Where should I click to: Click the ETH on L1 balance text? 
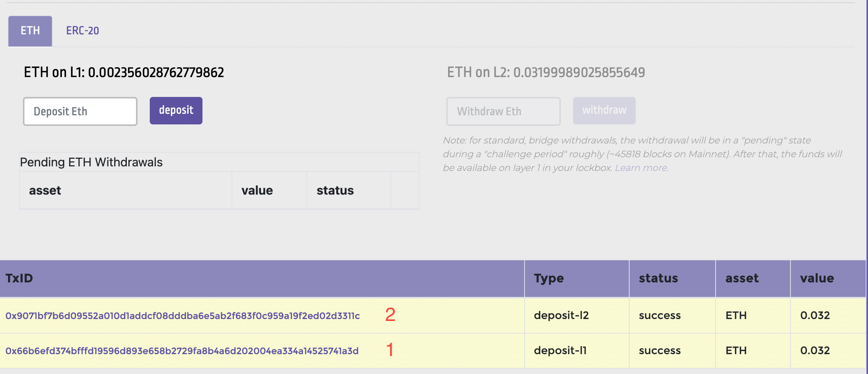[124, 73]
